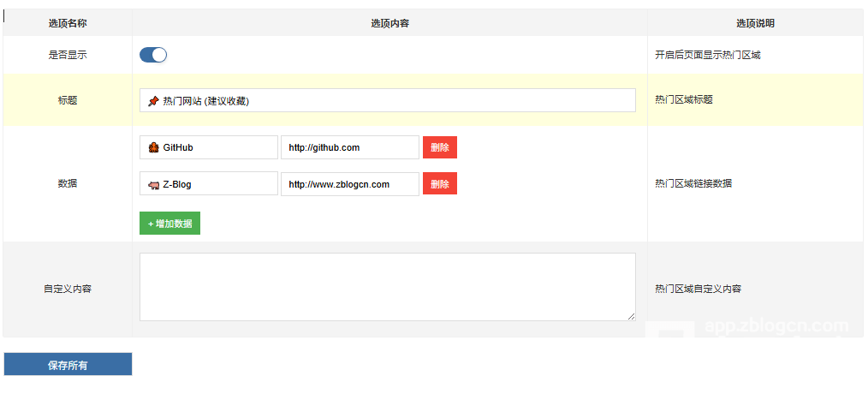868x394 pixels.
Task: Select the 标题 row label
Action: [x=68, y=100]
